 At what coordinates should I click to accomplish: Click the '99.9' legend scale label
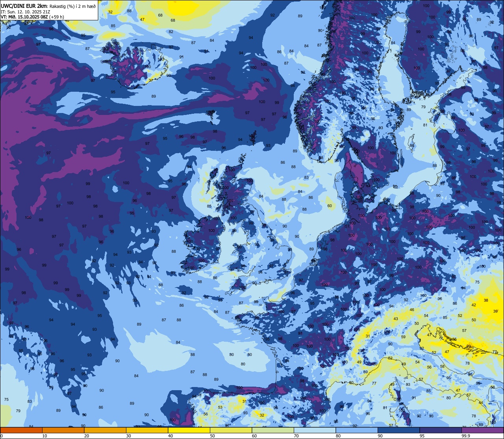coord(466,436)
